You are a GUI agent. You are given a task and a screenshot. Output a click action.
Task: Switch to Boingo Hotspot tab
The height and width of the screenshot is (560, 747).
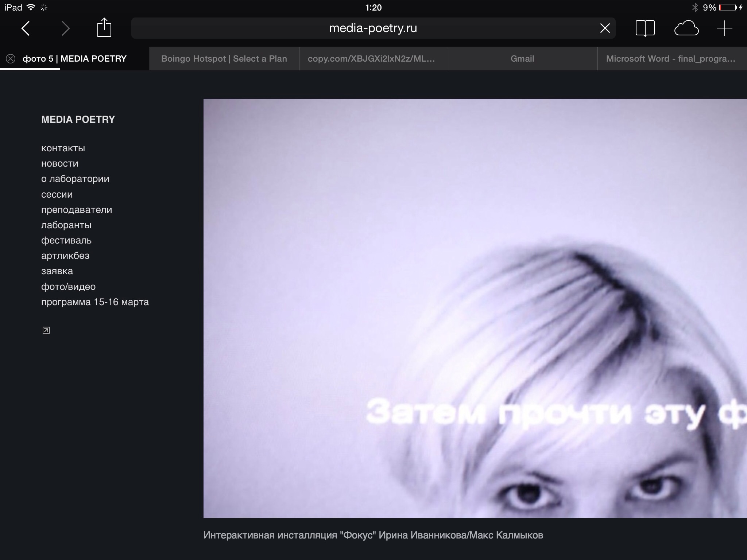click(x=224, y=59)
